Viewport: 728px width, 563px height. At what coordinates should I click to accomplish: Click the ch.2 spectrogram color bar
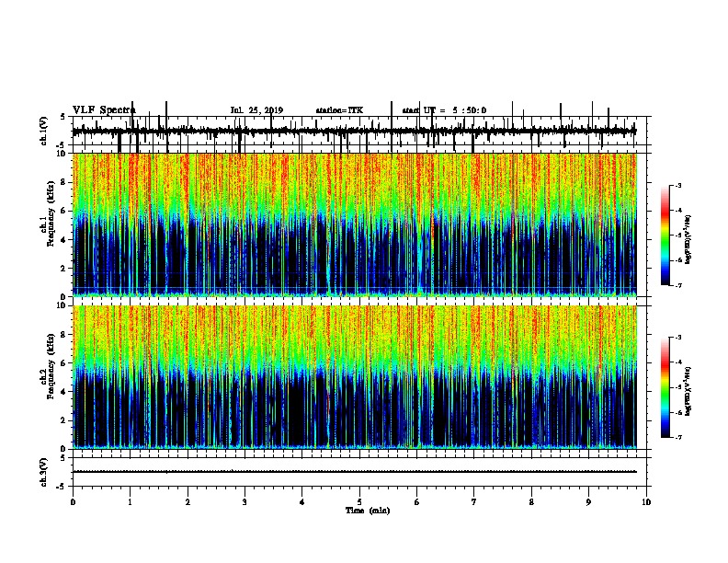tap(665, 387)
